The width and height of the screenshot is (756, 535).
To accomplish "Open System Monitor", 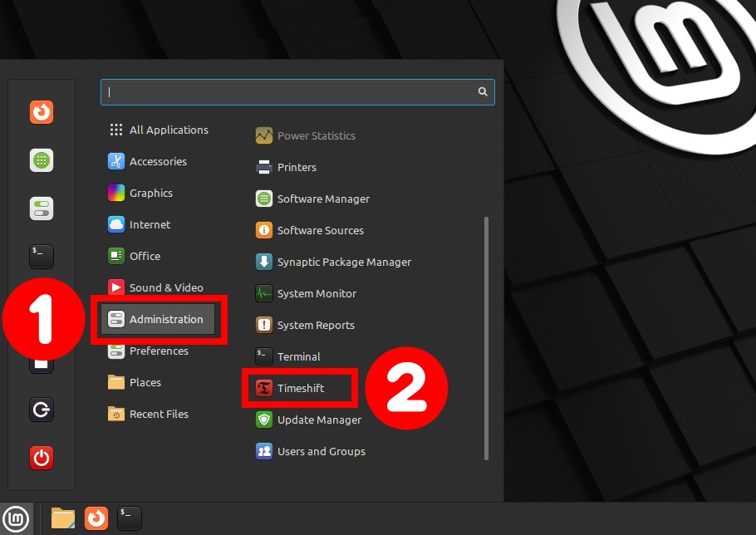I will tap(306, 293).
